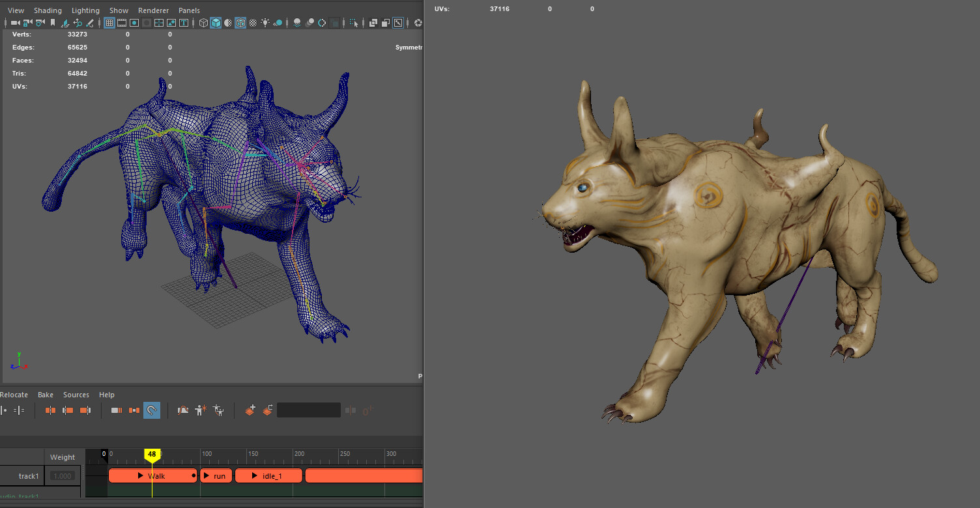This screenshot has height=508, width=980.
Task: Click the Weight value field for track1
Action: point(63,475)
